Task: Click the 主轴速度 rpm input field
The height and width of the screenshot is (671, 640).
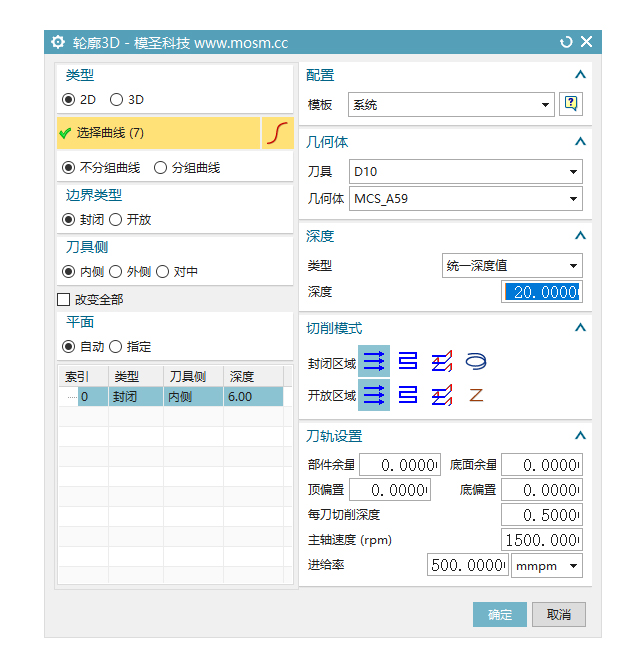Action: tap(541, 540)
